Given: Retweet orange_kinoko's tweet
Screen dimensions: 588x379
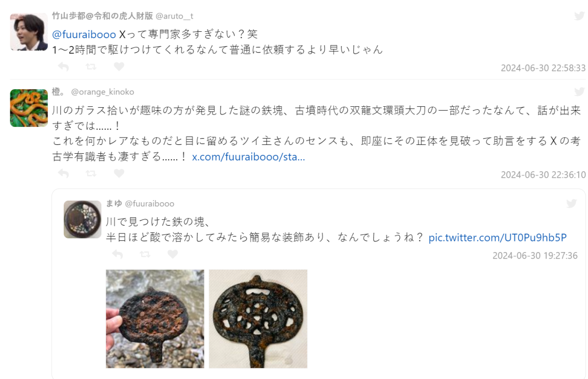Looking at the screenshot, I should tap(91, 173).
